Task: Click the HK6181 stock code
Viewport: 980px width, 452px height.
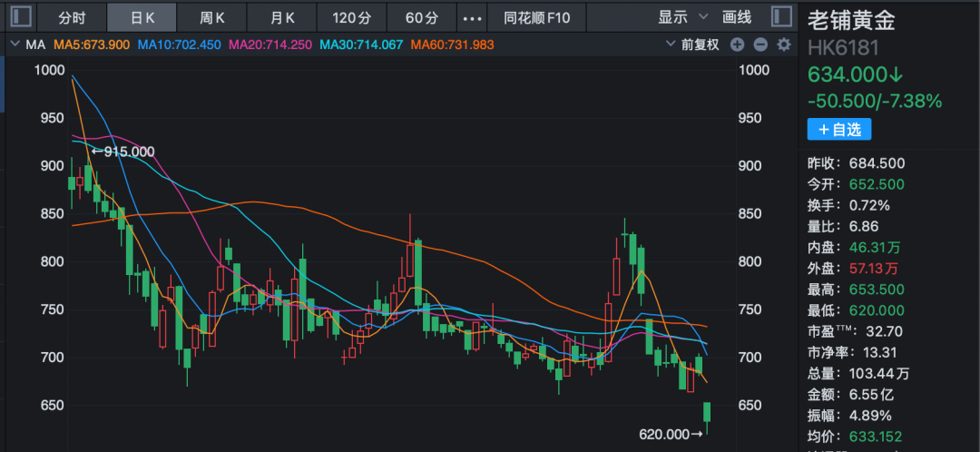Action: [843, 48]
